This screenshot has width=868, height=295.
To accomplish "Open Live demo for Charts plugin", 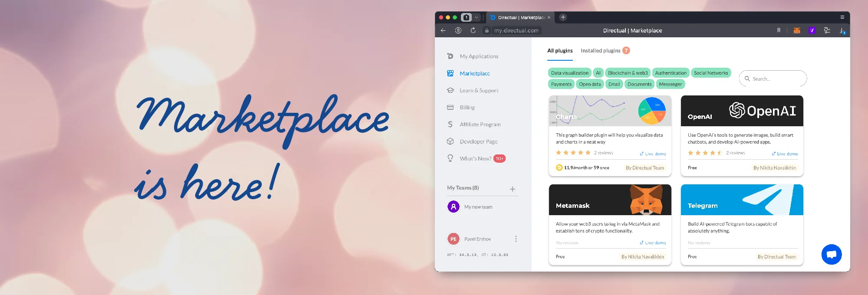I will pyautogui.click(x=653, y=154).
